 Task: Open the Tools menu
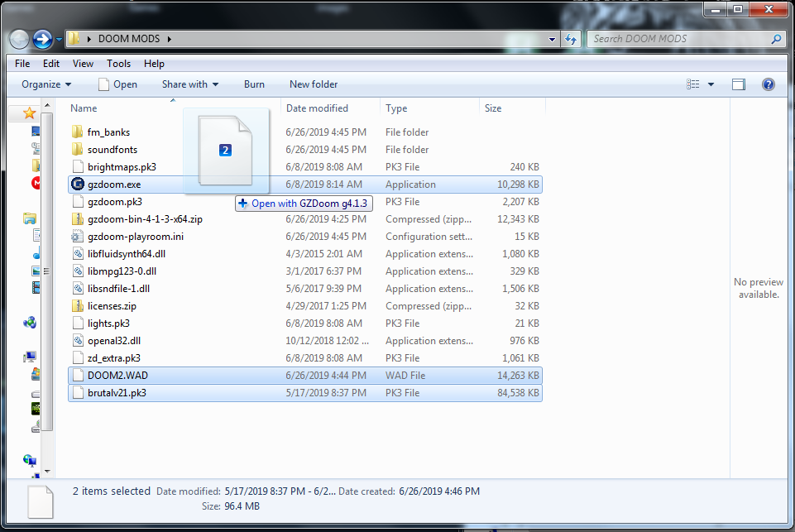(118, 64)
